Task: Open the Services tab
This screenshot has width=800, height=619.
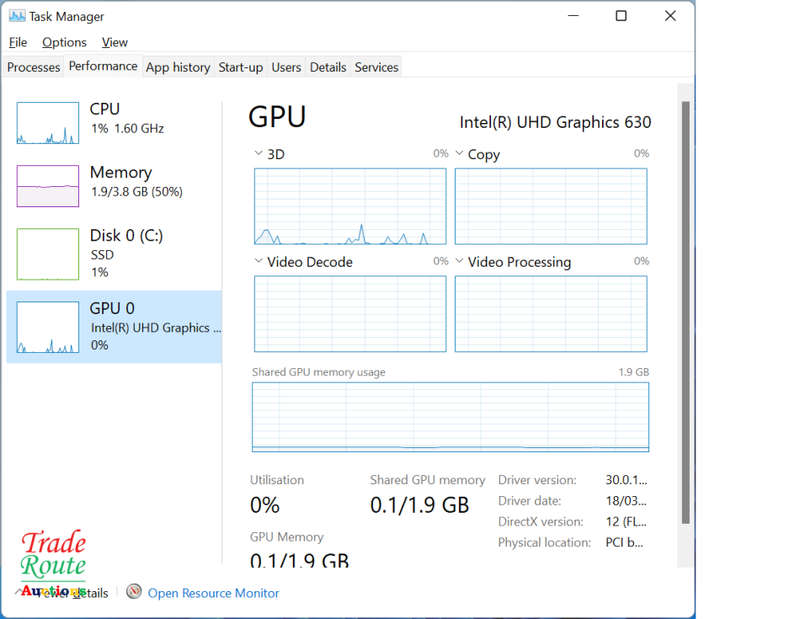Action: coord(377,67)
